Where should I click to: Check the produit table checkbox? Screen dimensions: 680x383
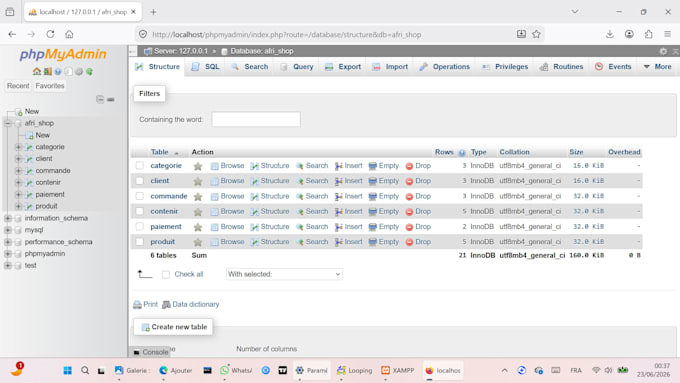click(140, 242)
